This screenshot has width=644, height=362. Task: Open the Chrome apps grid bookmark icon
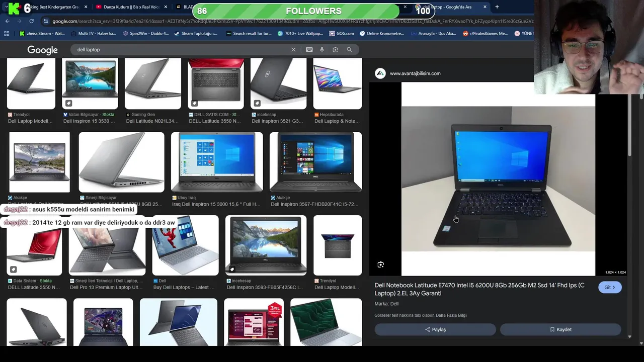coord(7,34)
